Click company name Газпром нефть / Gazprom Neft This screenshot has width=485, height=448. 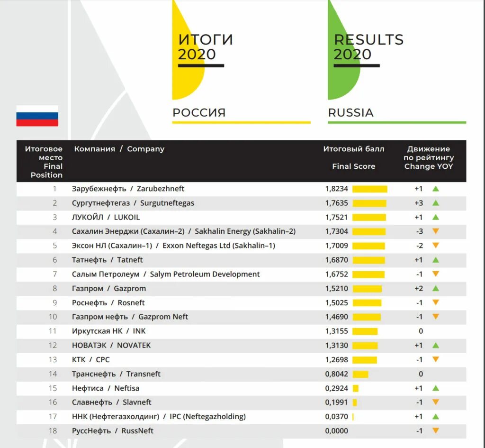click(130, 317)
